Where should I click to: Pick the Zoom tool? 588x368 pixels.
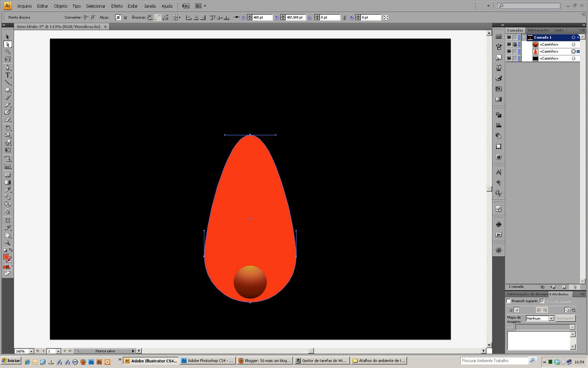pyautogui.click(x=8, y=243)
